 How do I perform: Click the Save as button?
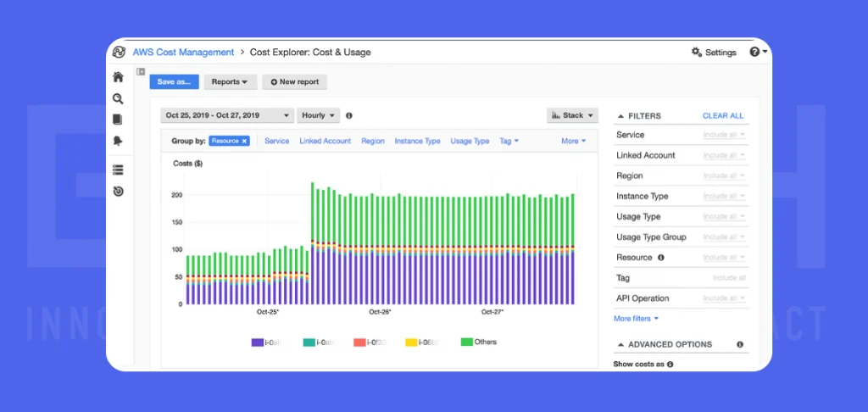click(175, 81)
